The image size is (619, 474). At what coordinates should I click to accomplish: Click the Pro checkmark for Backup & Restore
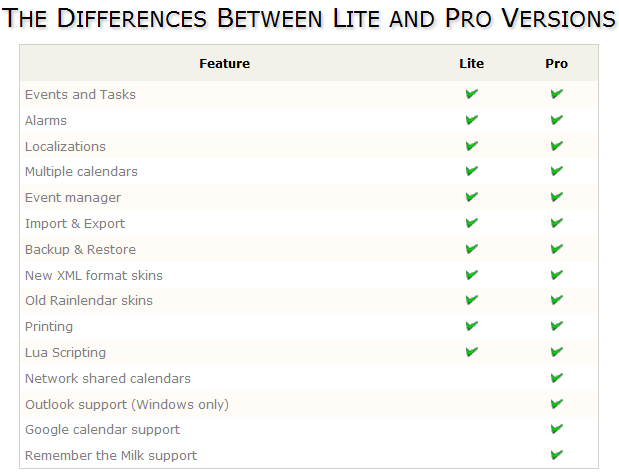[x=557, y=249]
